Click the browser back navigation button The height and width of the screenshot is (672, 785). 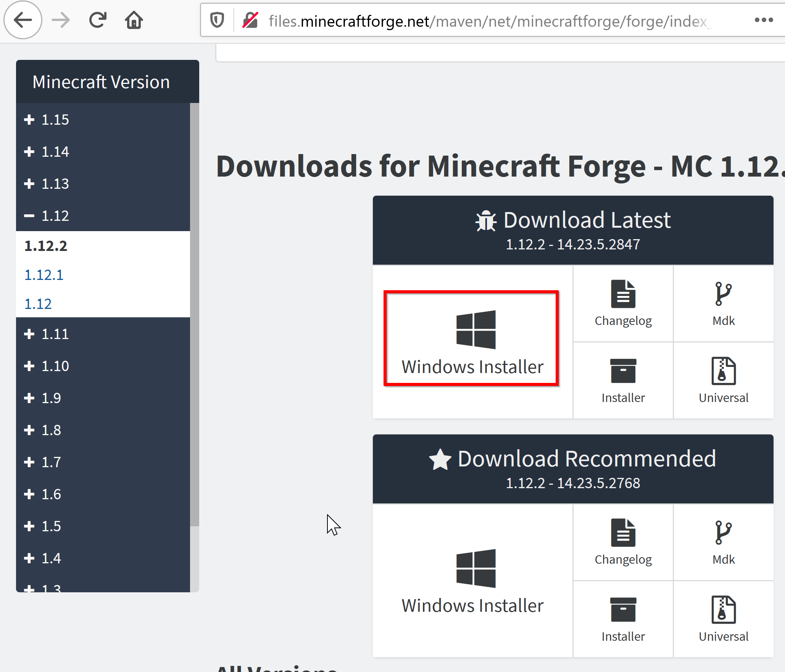tap(23, 19)
